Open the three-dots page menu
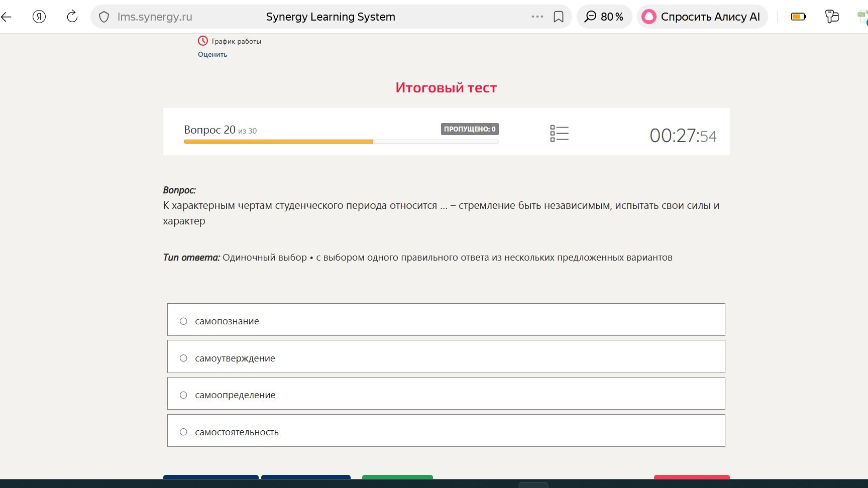The height and width of the screenshot is (488, 868). [x=537, y=17]
